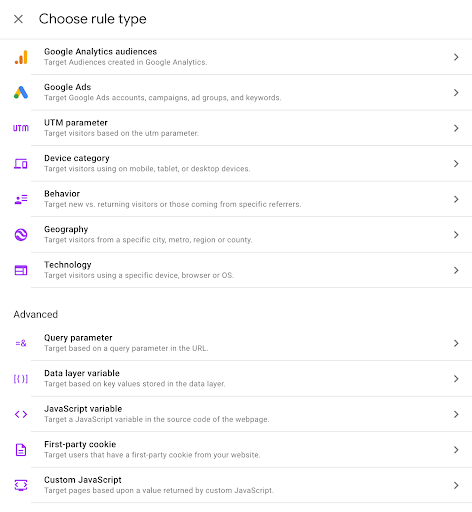This screenshot has height=512, width=472.
Task: Expand the Google Analytics audiences chevron
Action: tap(456, 57)
